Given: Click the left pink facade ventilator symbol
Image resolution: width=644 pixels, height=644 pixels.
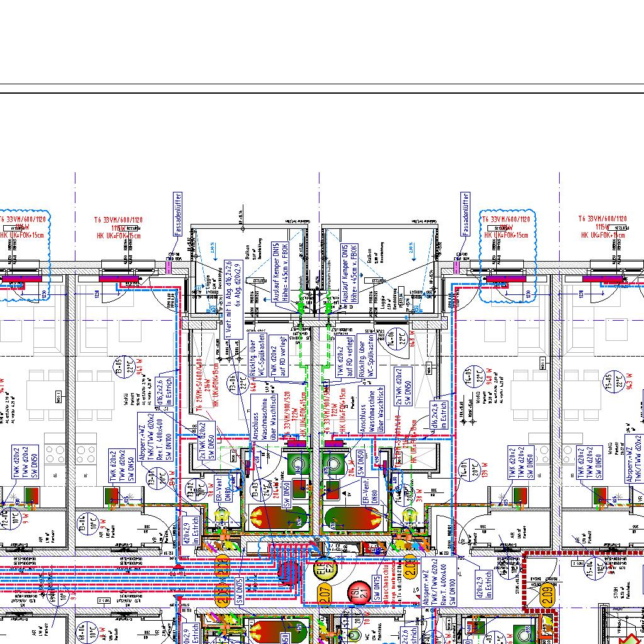Looking at the screenshot, I should coord(169,268).
